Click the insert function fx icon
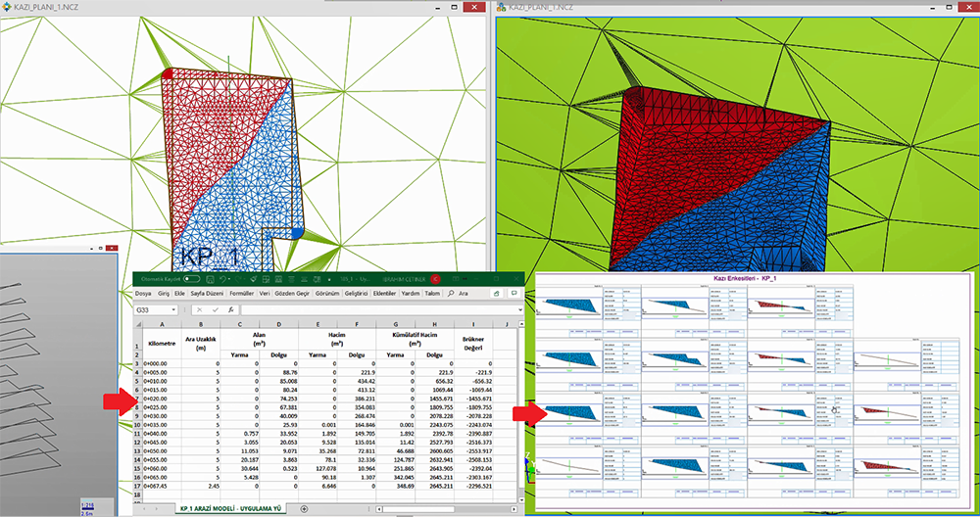This screenshot has width=980, height=517. (230, 309)
